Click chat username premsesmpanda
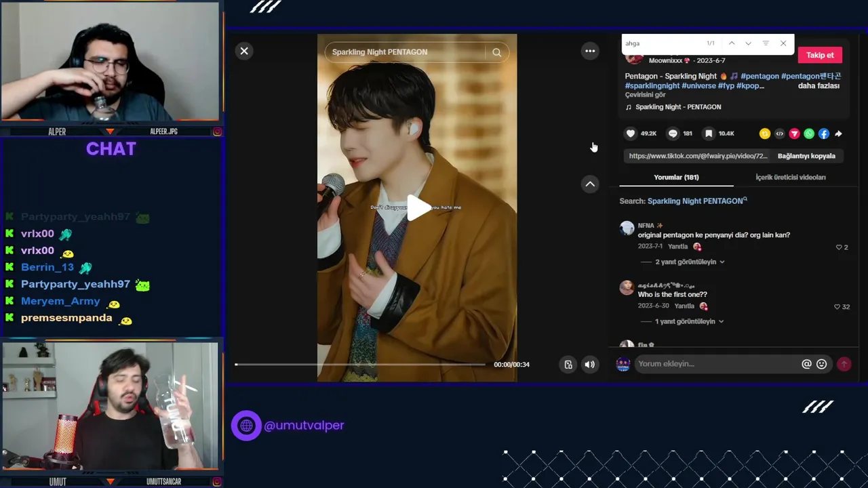Image resolution: width=868 pixels, height=488 pixels. click(66, 318)
